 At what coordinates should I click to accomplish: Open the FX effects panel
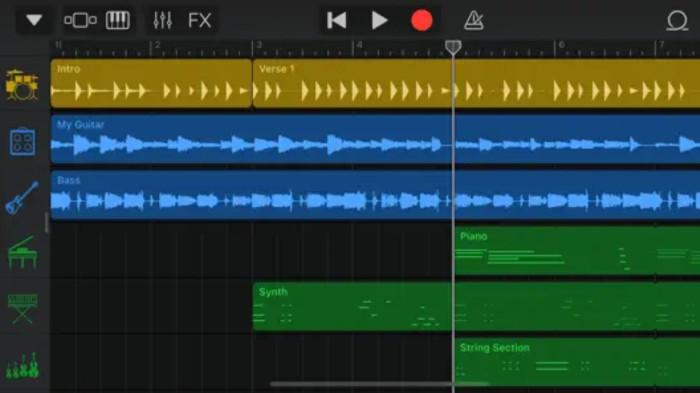click(200, 20)
